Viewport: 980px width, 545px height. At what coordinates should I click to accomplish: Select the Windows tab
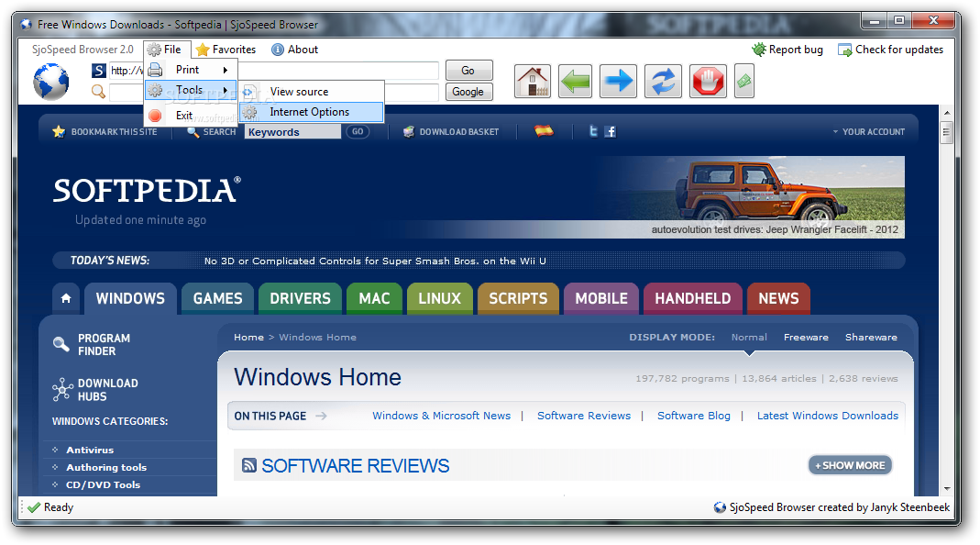(130, 298)
